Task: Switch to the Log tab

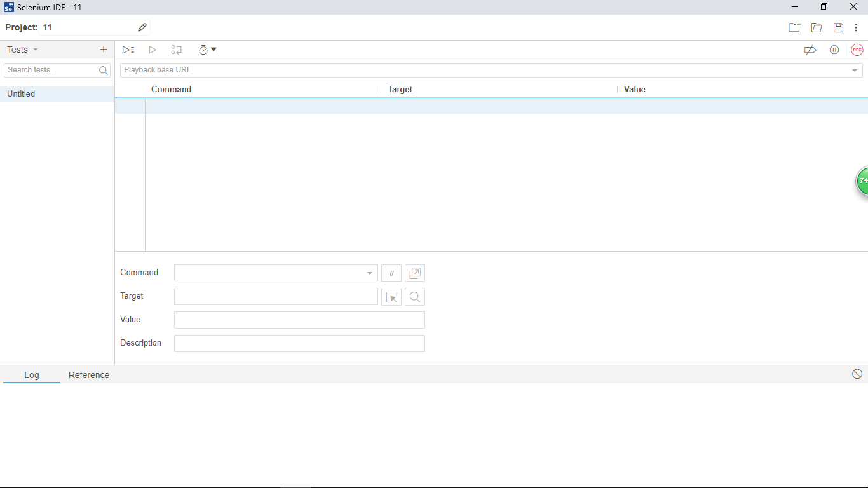Action: (32, 375)
